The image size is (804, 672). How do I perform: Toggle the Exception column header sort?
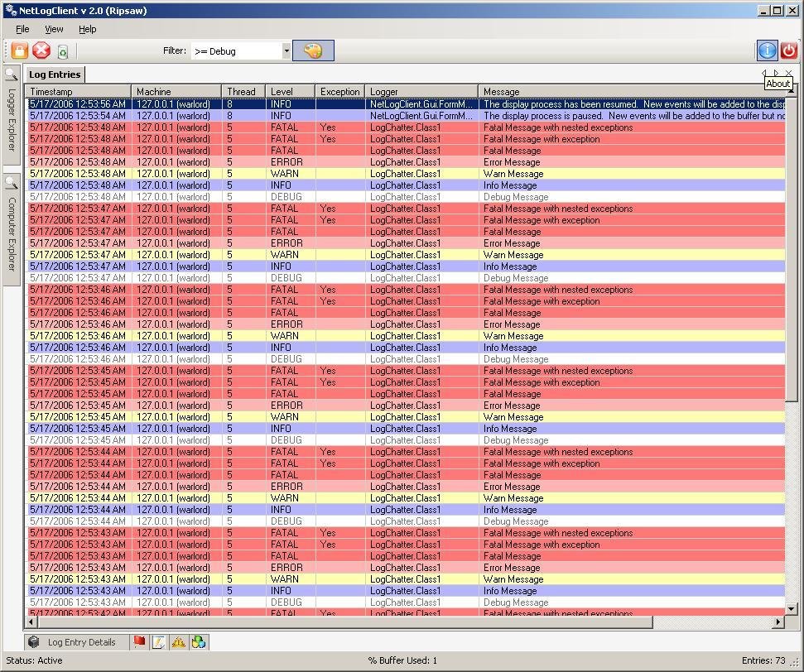[339, 91]
